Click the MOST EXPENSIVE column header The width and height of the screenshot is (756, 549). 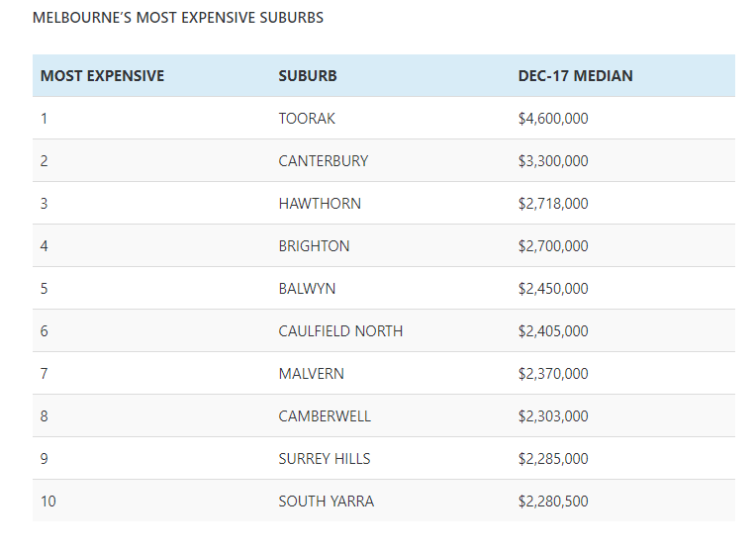coord(102,76)
